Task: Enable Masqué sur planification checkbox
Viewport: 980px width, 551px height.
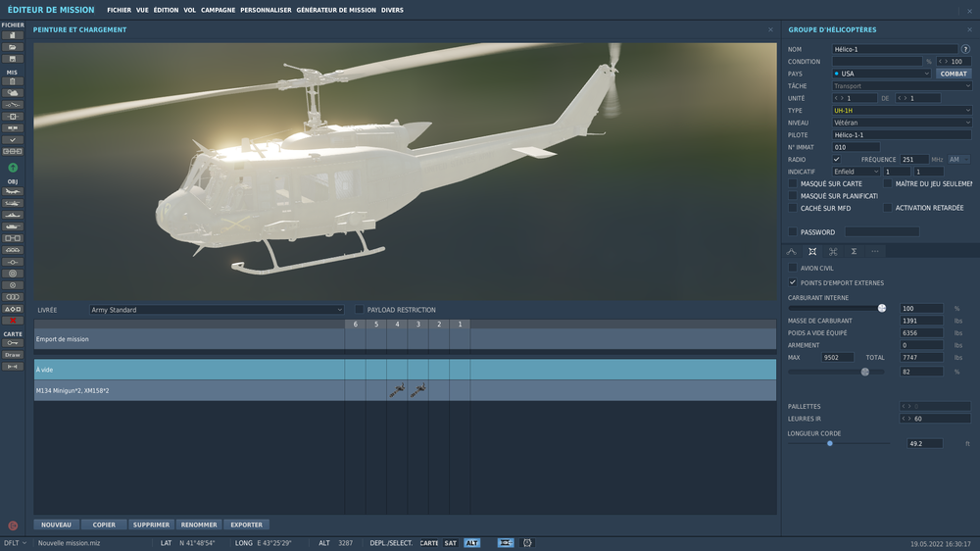Action: [x=793, y=196]
